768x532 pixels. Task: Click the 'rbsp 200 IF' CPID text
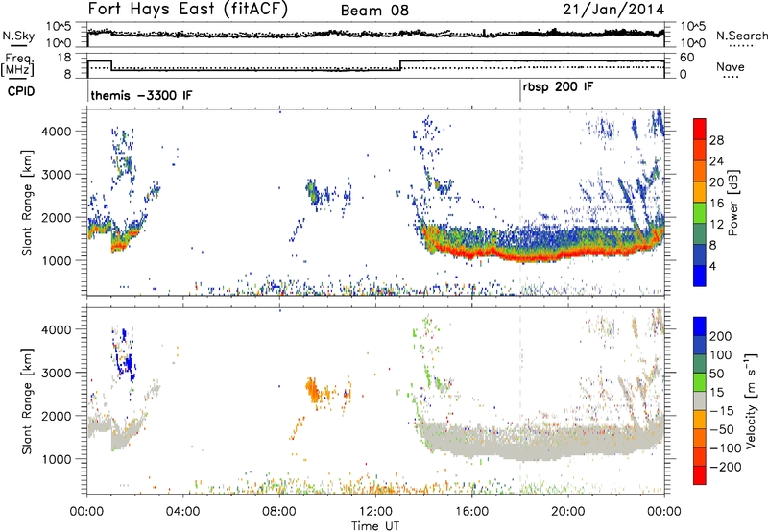tap(558, 87)
